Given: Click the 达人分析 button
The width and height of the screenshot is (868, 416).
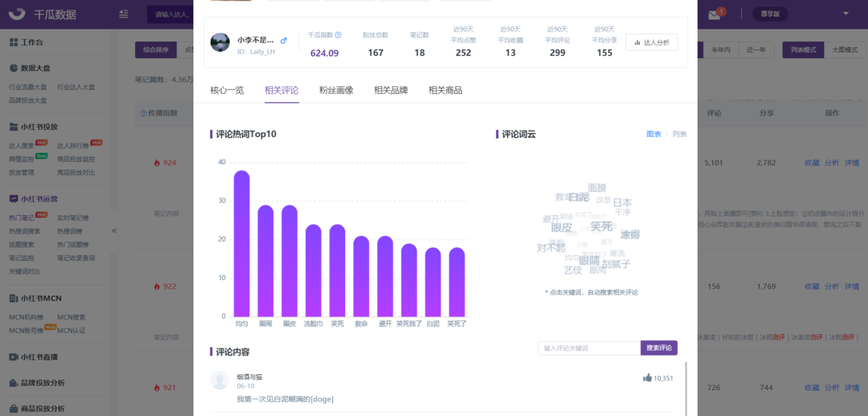Looking at the screenshot, I should tap(651, 43).
